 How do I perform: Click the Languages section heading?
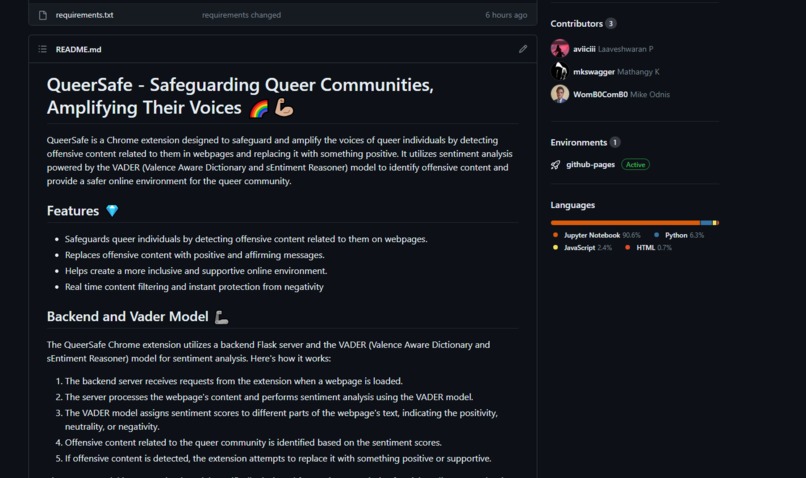click(572, 205)
